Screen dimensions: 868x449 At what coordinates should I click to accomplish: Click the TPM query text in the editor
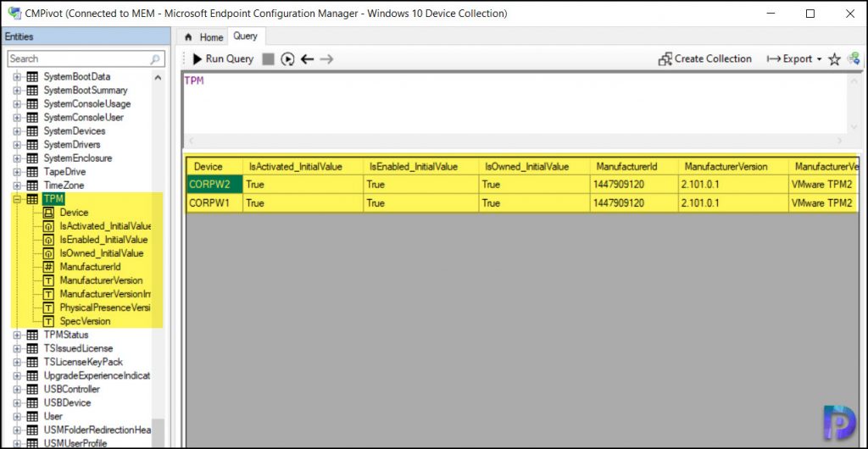194,80
